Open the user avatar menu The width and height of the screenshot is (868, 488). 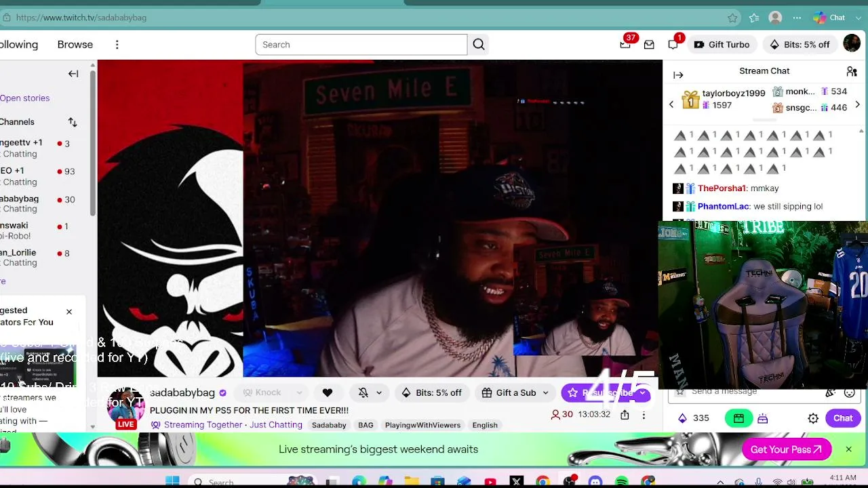pos(852,44)
